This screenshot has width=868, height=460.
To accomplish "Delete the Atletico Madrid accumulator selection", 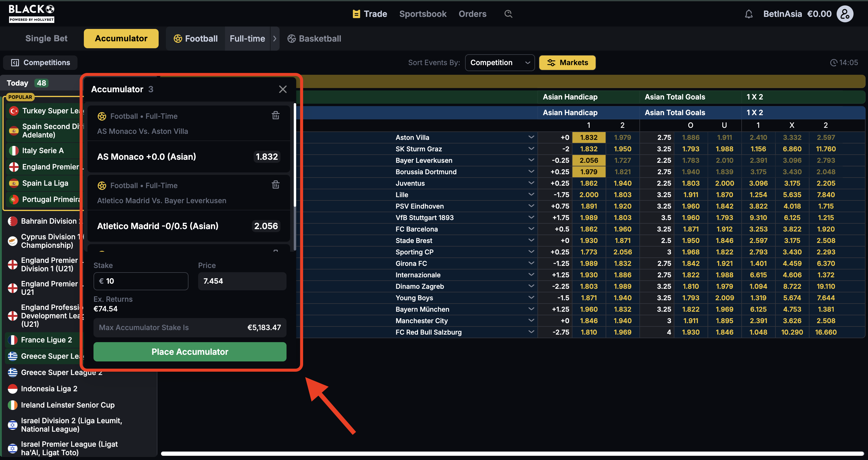I will [275, 185].
